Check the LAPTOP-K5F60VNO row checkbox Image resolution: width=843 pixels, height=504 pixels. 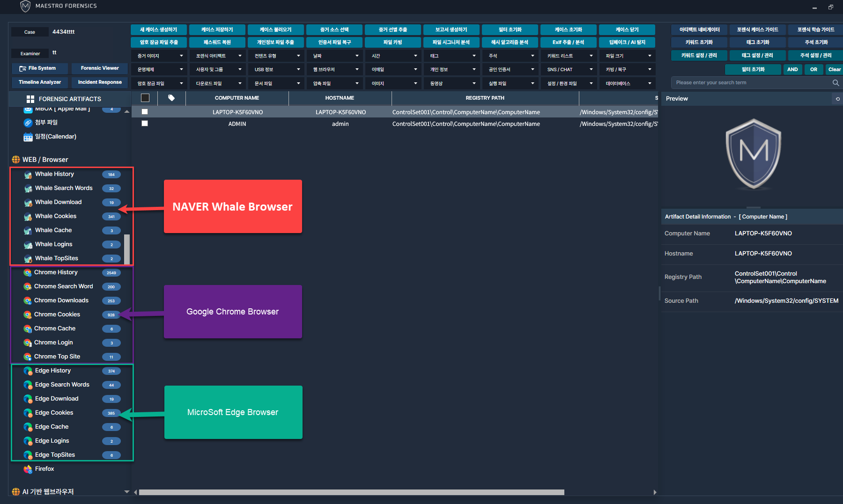coord(145,112)
